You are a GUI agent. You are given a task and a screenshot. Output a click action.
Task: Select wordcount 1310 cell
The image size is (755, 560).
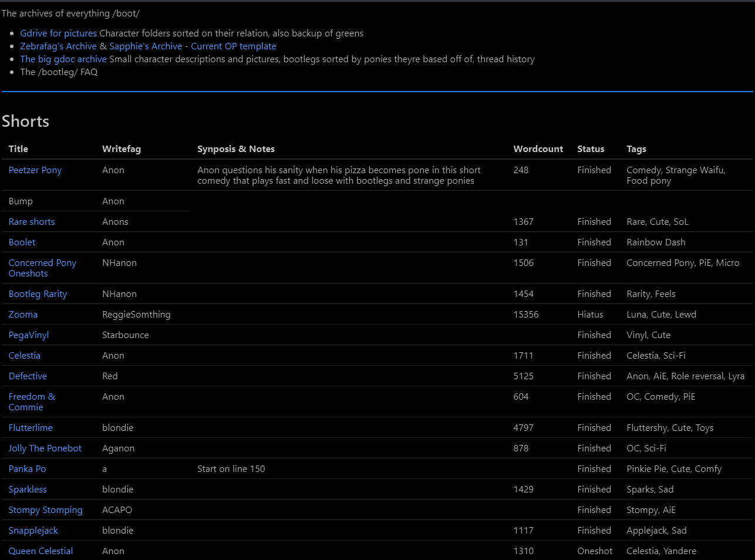[x=524, y=551]
